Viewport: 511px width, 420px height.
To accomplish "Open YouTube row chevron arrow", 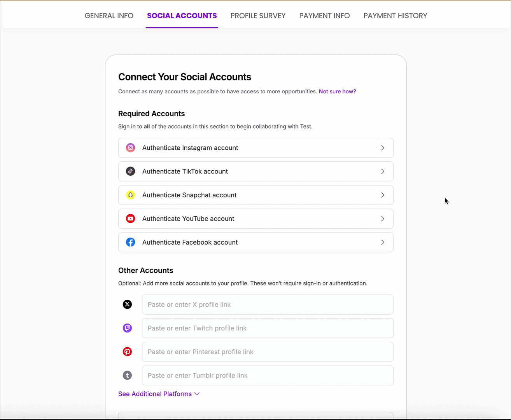I will click(383, 219).
